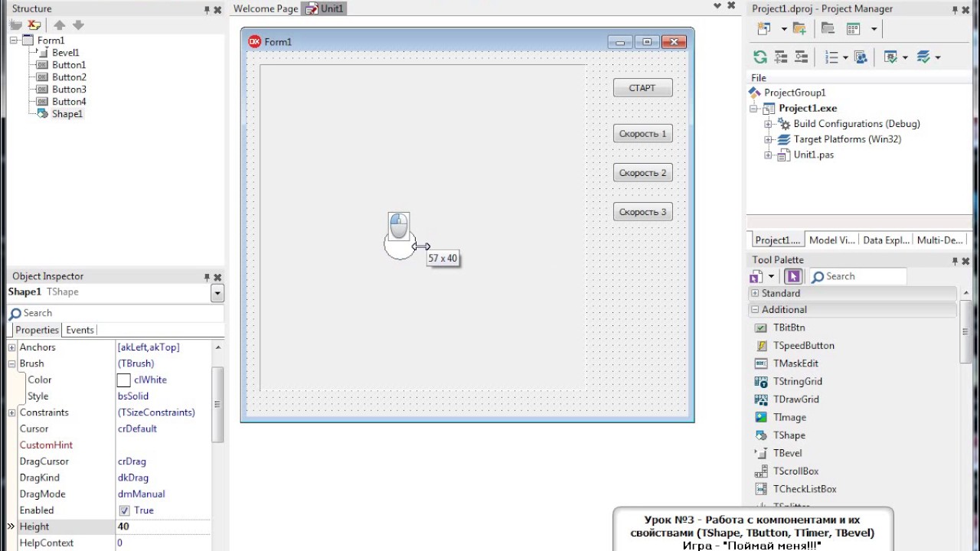The image size is (980, 551).
Task: Click the View grid icon in Project Manager
Action: pos(854,29)
